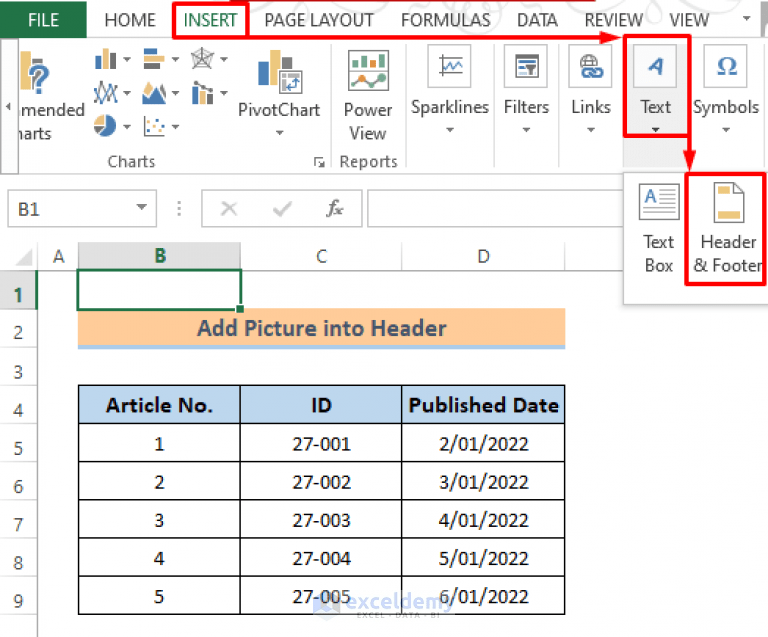
Task: Insert a scatter chart
Action: (154, 126)
